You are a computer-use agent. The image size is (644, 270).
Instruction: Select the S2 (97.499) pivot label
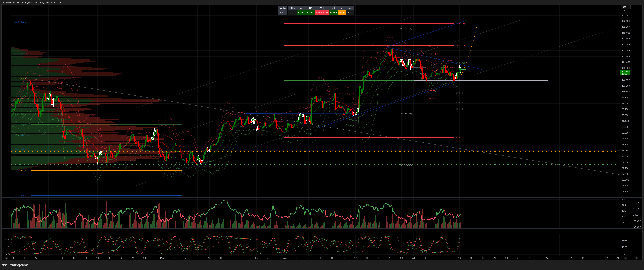click(x=406, y=165)
